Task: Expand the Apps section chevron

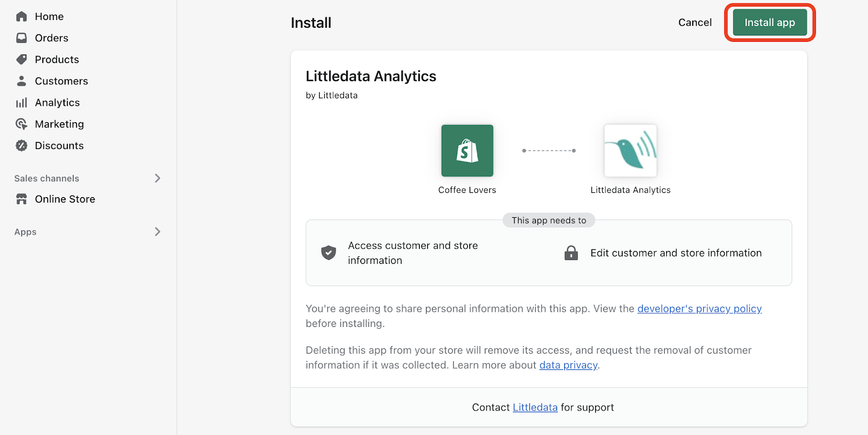Action: click(x=157, y=232)
